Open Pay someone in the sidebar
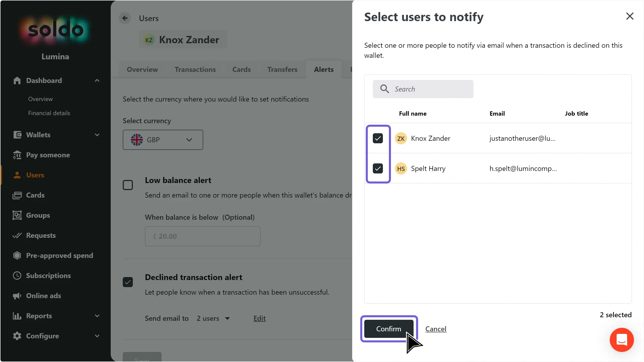 (x=48, y=155)
